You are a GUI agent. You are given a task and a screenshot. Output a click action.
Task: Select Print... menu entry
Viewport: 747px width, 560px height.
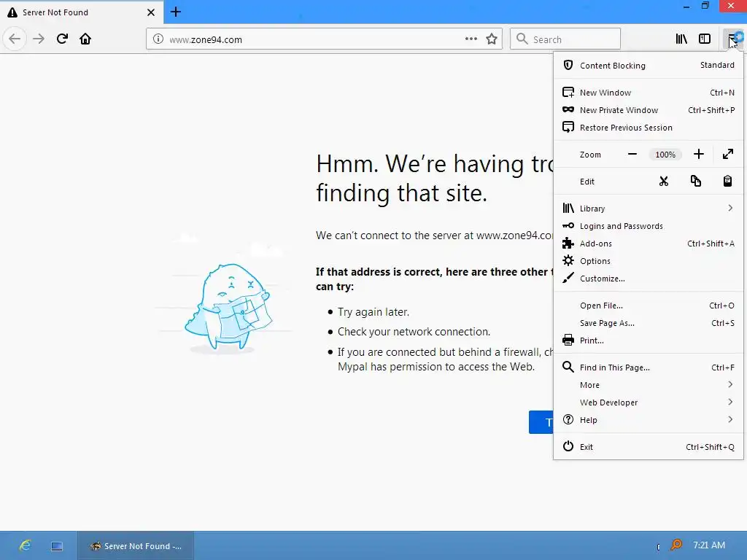(x=649, y=341)
